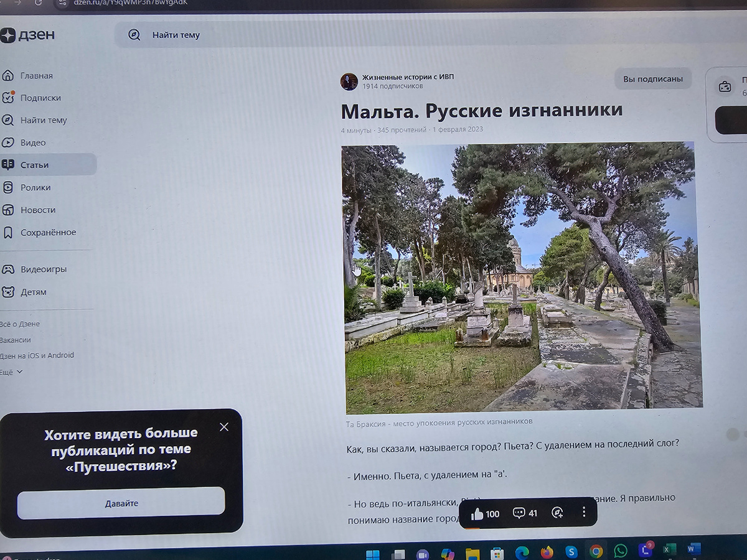Launch WhatsApp from the taskbar
Viewport: 747px width, 560px height.
click(x=621, y=551)
